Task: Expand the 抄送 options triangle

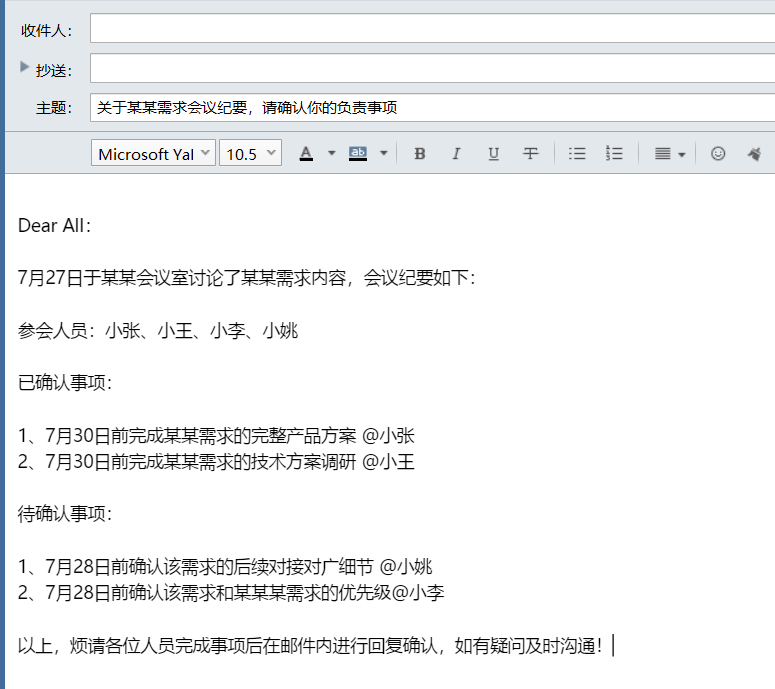Action: coord(24,66)
